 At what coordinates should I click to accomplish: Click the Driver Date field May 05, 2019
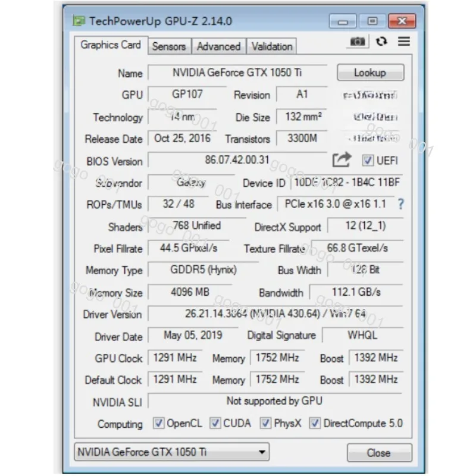click(x=193, y=335)
